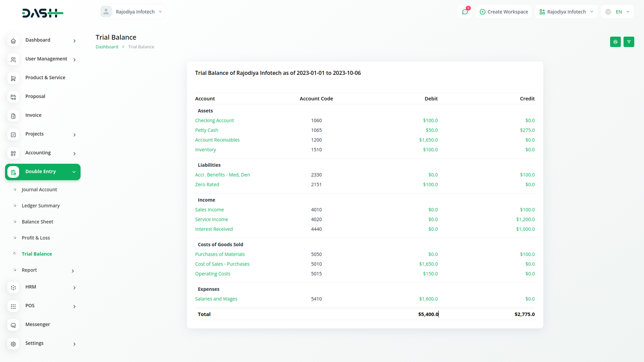Open the chat messages notification icon
644x362 pixels.
click(465, 12)
